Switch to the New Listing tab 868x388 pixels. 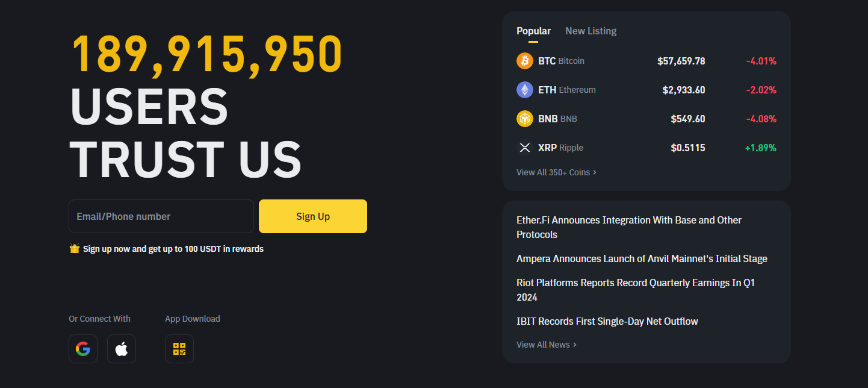(x=591, y=31)
